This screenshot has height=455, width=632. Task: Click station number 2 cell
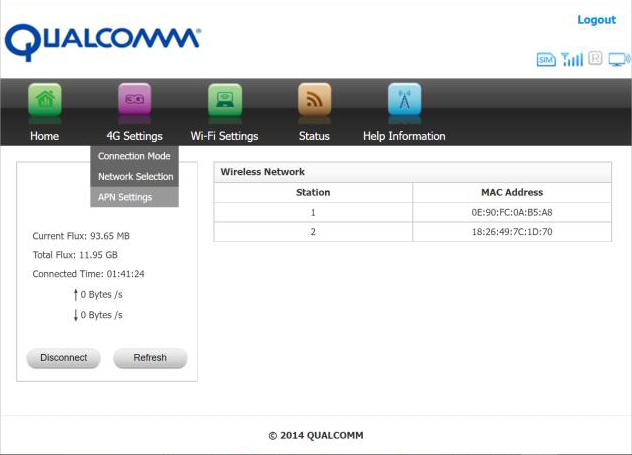pos(313,232)
